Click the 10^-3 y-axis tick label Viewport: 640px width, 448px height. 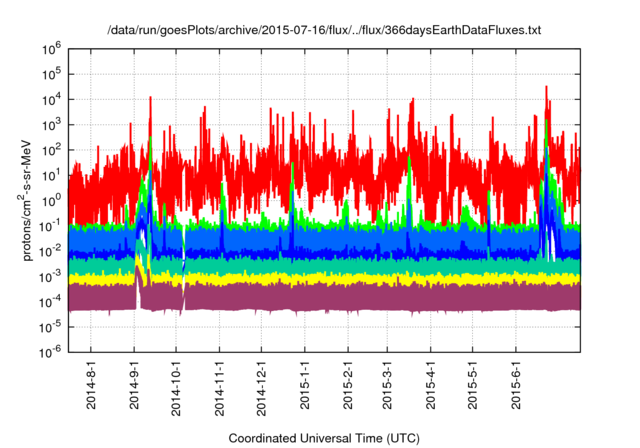[50, 277]
